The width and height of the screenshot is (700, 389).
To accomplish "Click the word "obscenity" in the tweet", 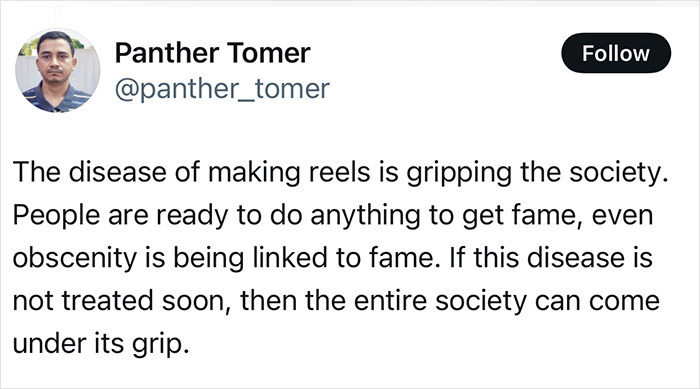I will tap(75, 259).
